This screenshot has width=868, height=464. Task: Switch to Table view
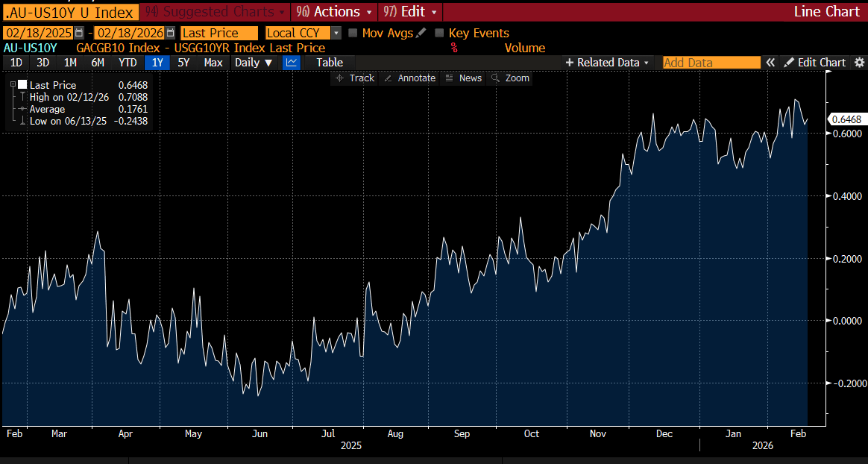pos(330,63)
